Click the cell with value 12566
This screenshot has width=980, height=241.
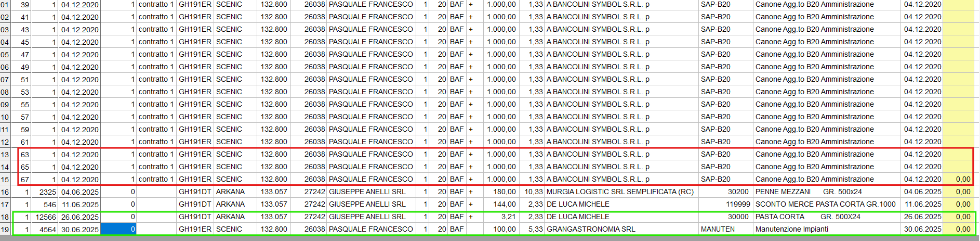(x=45, y=217)
